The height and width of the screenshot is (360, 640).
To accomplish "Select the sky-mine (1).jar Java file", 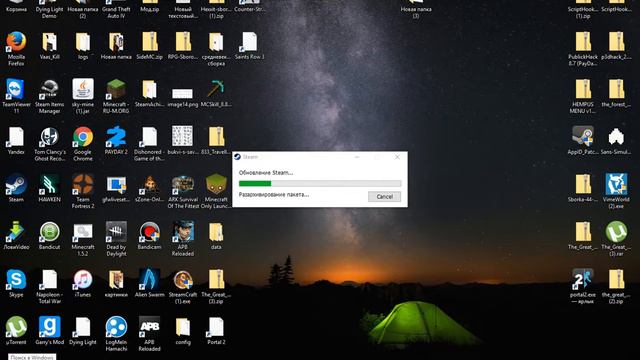I will tap(83, 89).
